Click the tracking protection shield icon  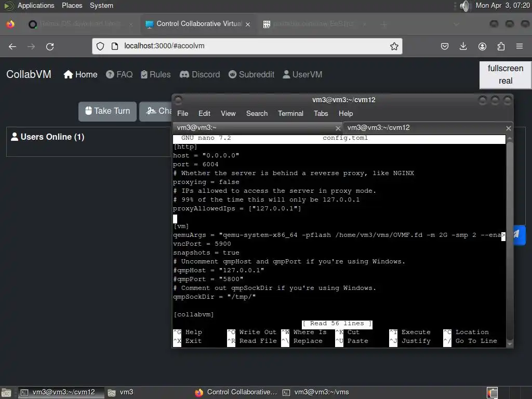point(100,46)
